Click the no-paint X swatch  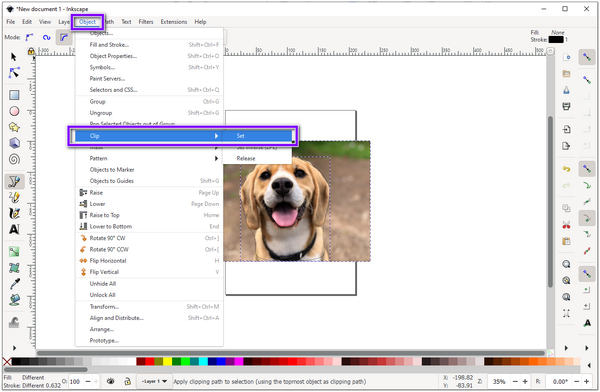click(7, 361)
